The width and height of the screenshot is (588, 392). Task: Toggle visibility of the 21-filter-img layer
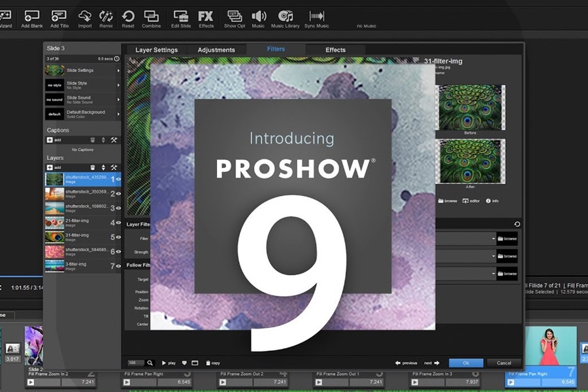[x=118, y=223]
